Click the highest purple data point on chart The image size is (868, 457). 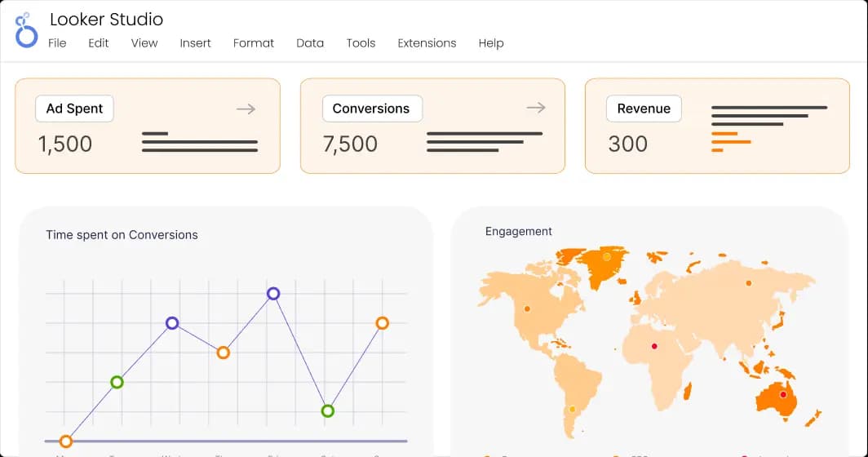pyautogui.click(x=273, y=294)
